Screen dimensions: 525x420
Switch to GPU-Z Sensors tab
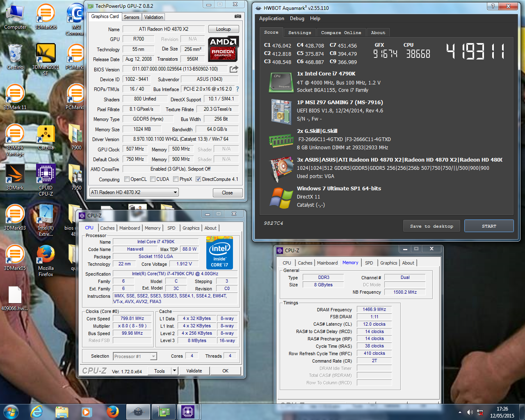click(x=132, y=17)
